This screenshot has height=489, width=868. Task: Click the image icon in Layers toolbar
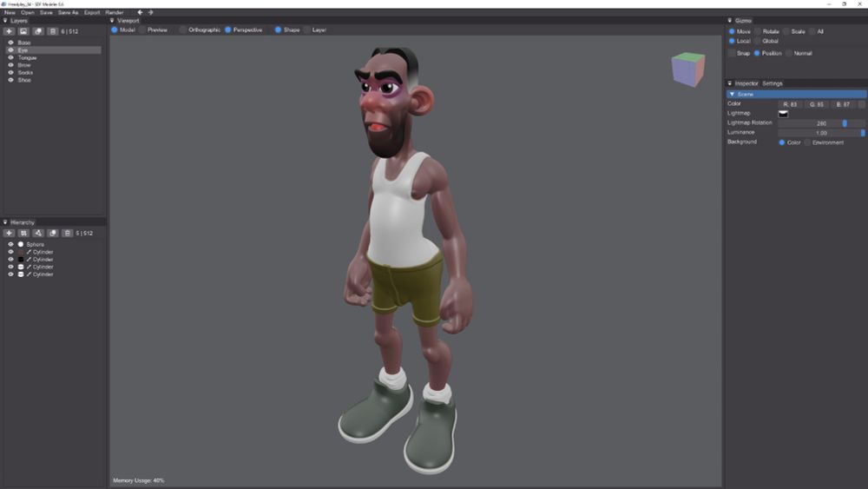(23, 31)
